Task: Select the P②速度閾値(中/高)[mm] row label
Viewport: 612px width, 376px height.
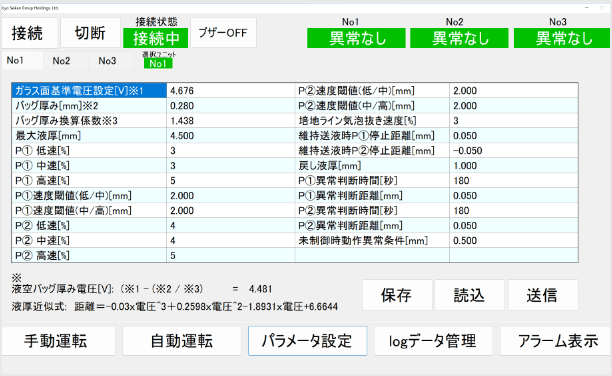Action: click(x=372, y=106)
